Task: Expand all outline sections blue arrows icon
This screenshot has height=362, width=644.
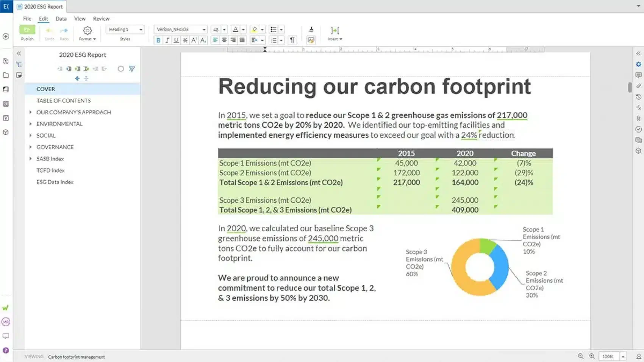Action: click(77, 78)
